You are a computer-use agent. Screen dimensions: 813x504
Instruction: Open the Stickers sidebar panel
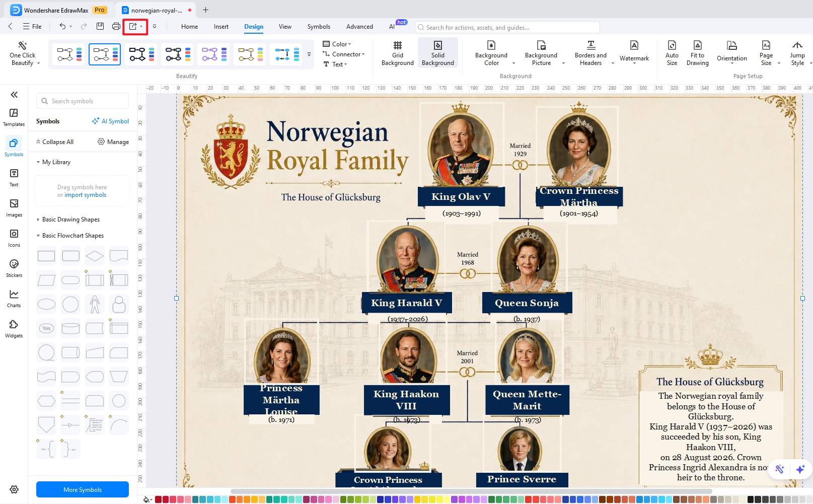(14, 268)
